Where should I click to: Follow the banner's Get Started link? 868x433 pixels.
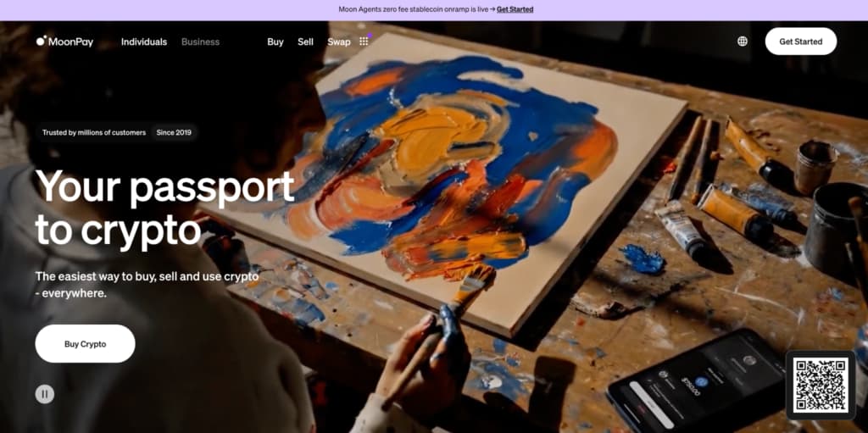tap(515, 9)
